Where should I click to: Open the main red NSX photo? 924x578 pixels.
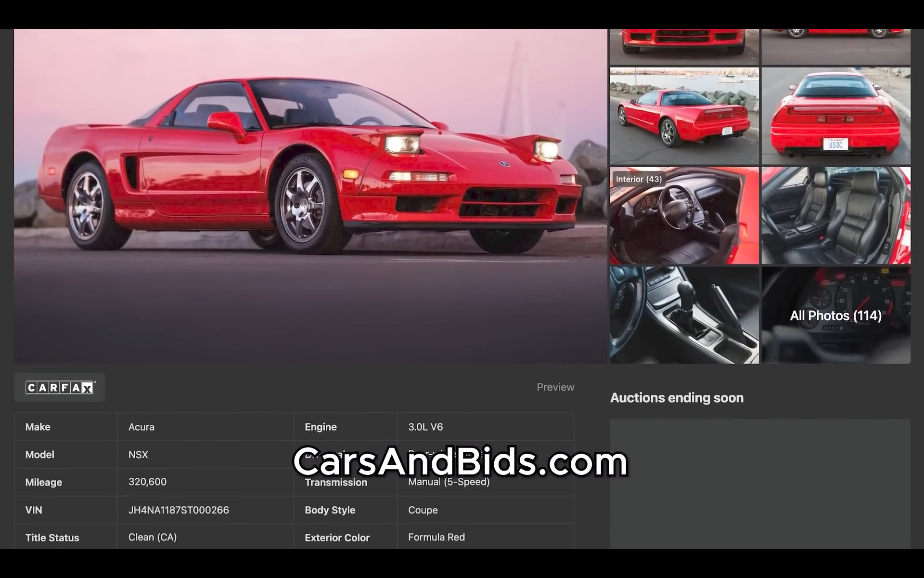click(x=310, y=193)
